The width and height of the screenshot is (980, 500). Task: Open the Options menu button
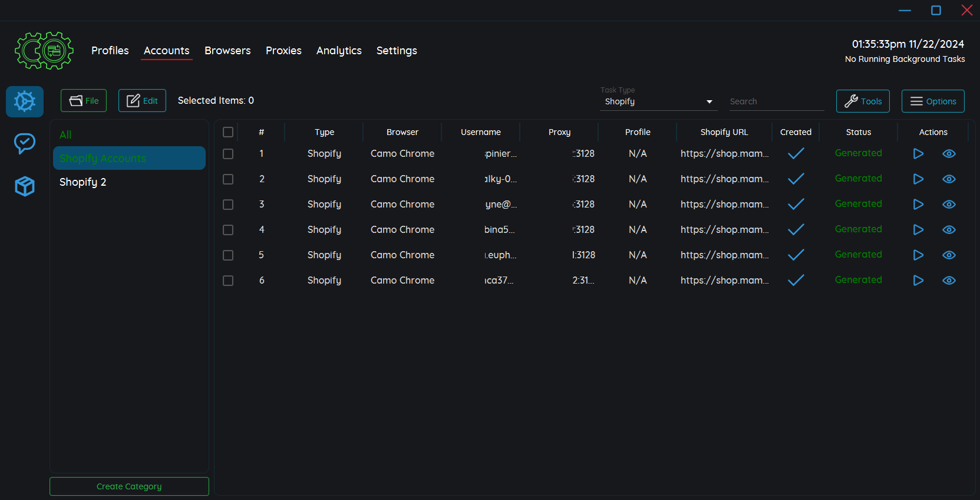tap(933, 101)
